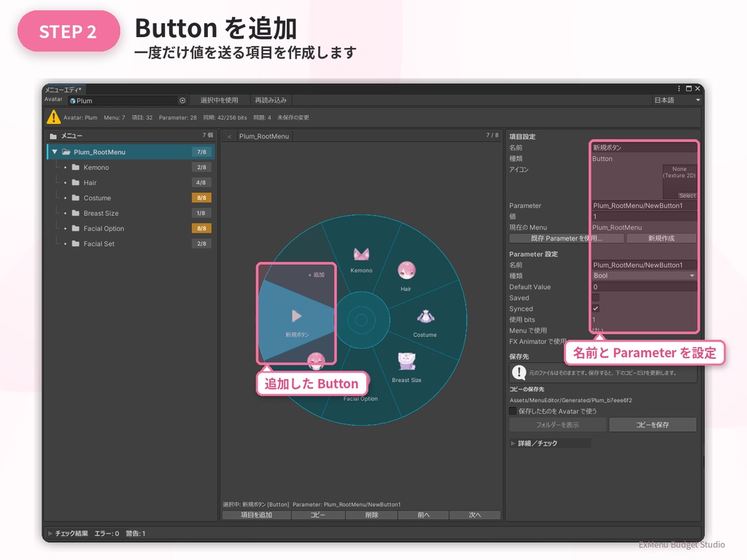
Task: Click the Parameter 設定 名前 field
Action: click(644, 265)
